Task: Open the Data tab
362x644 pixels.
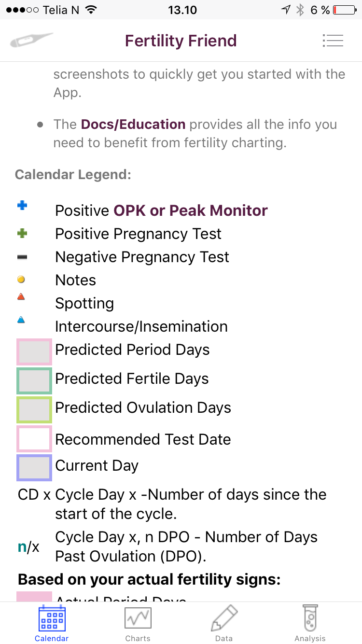Action: coord(224,623)
